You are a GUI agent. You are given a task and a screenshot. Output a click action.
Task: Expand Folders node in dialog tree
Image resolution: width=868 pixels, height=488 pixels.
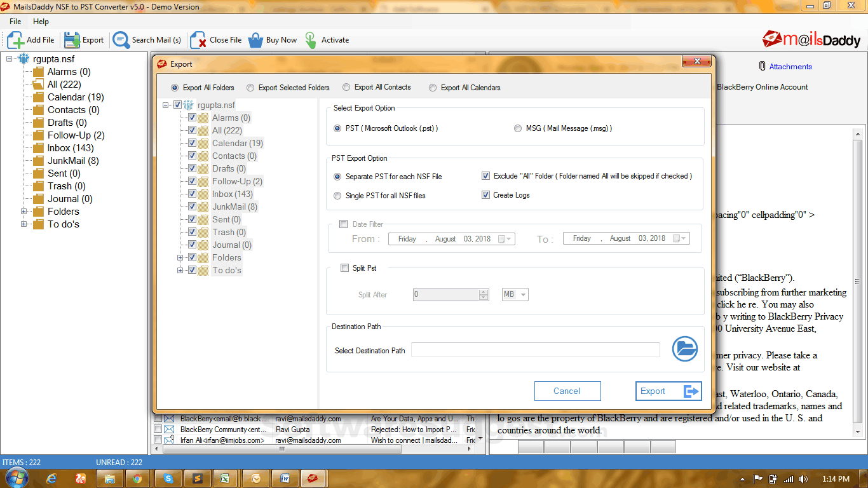coord(180,257)
